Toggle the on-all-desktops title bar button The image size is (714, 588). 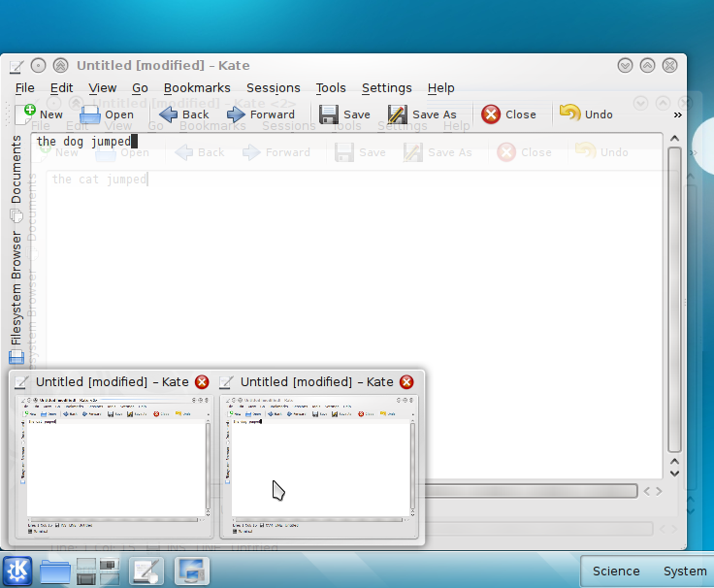pyautogui.click(x=38, y=66)
